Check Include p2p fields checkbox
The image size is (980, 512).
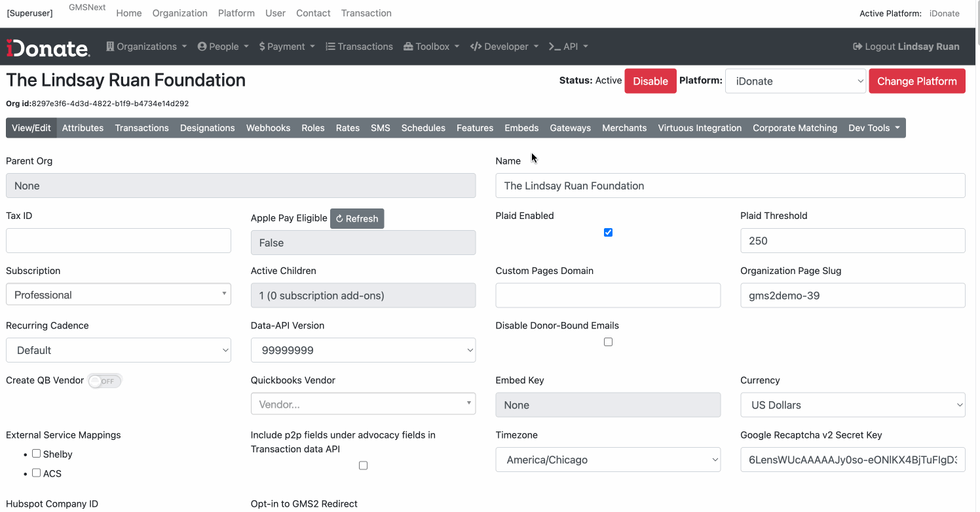tap(363, 465)
